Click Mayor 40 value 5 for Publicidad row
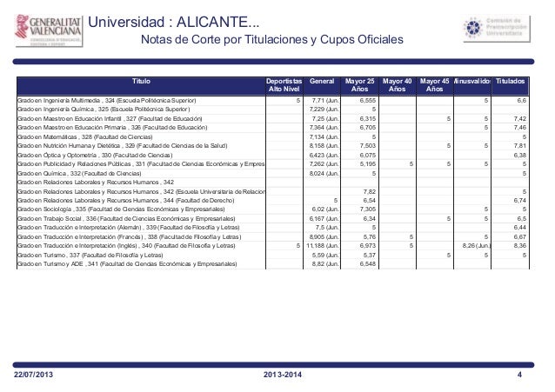Viewport: 555px width, 392px height. 411,164
